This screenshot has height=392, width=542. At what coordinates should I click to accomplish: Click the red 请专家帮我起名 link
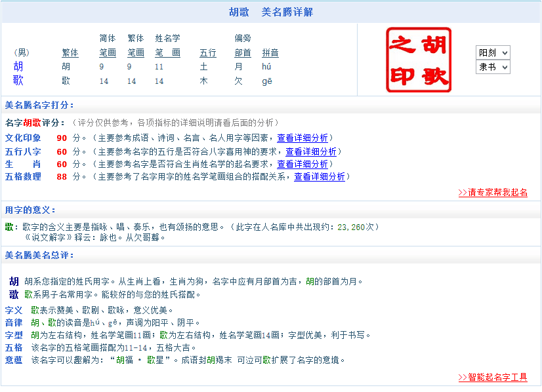pos(492,193)
